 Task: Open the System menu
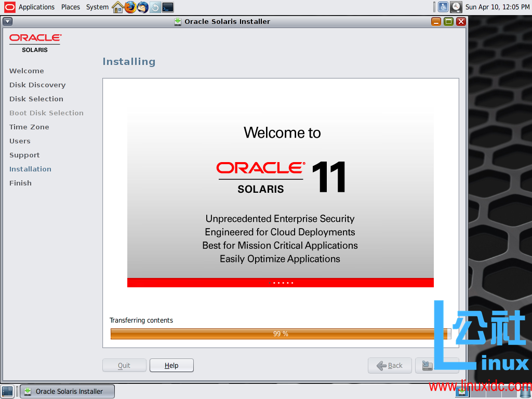coord(97,7)
